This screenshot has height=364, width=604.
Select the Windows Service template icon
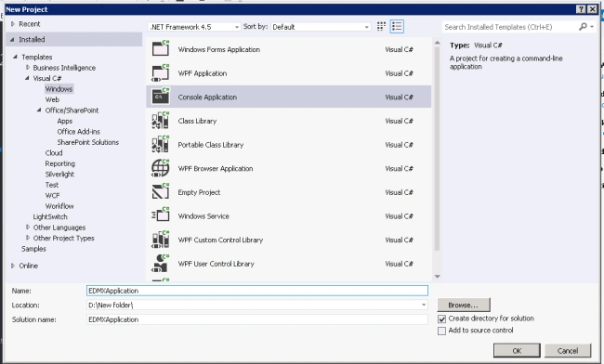pyautogui.click(x=161, y=215)
